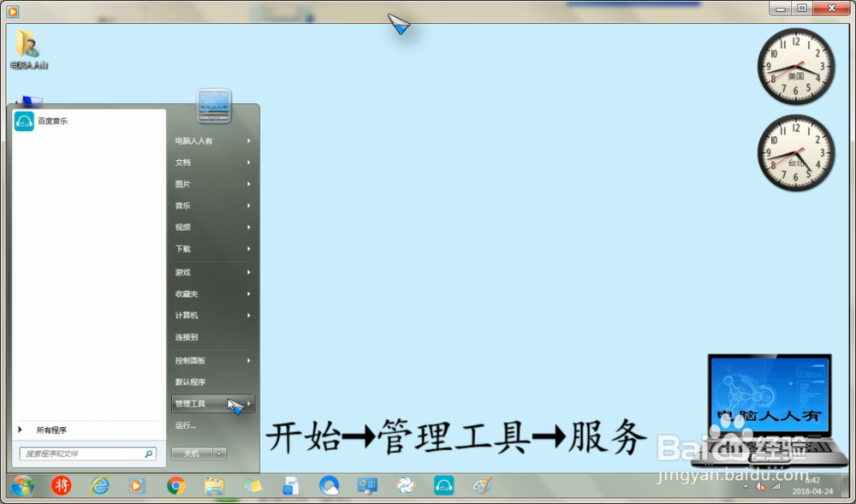Viewport: 856px width, 504px height.
Task: Click the muted volume tray icon
Action: pyautogui.click(x=760, y=487)
